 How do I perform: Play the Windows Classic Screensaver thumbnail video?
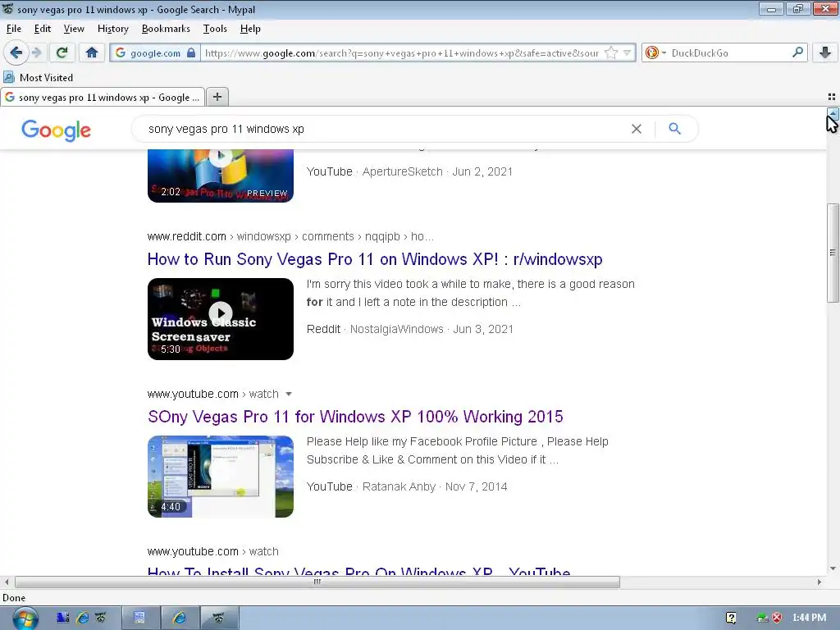220,319
